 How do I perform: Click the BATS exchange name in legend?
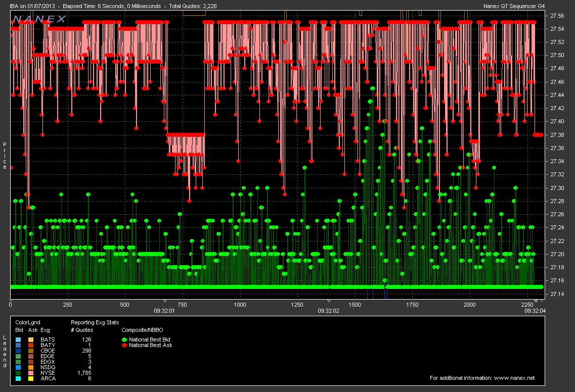(x=48, y=339)
